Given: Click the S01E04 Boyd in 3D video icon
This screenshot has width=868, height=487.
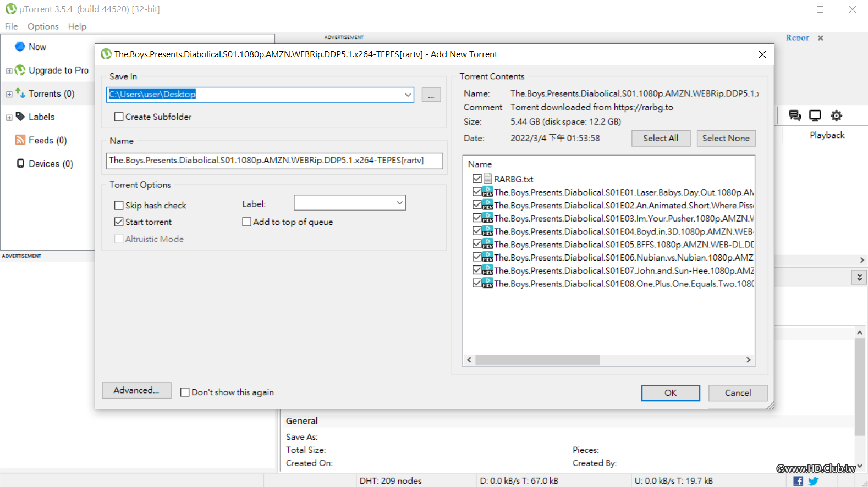Looking at the screenshot, I should pos(488,231).
